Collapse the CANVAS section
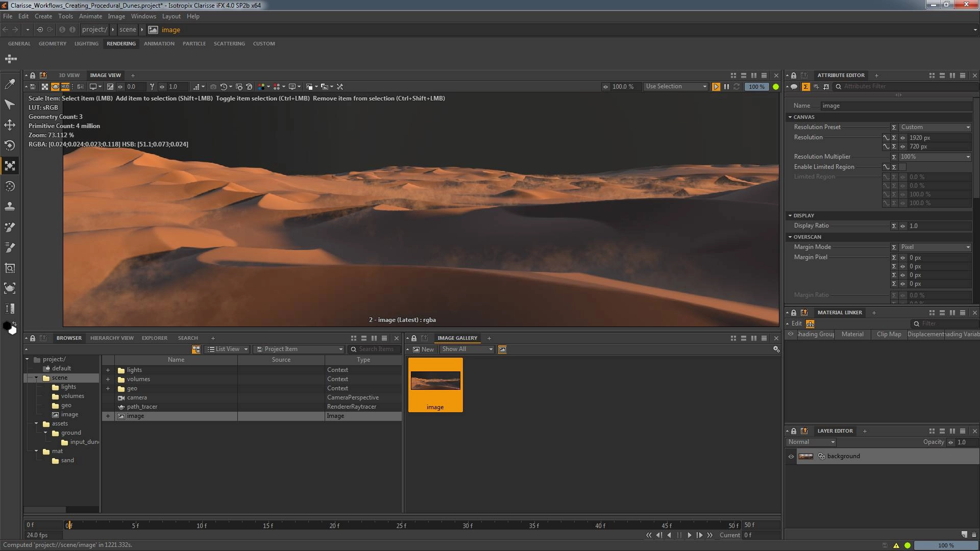 [790, 117]
